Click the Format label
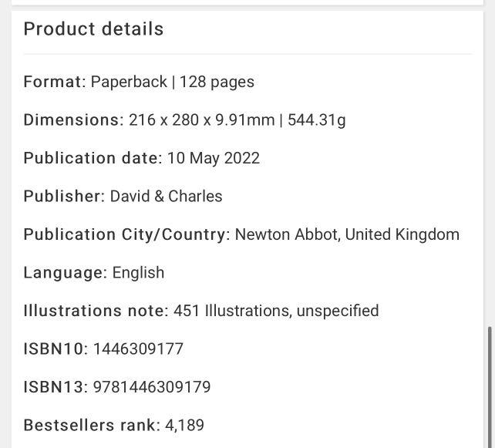This screenshot has height=448, width=495. [x=54, y=82]
